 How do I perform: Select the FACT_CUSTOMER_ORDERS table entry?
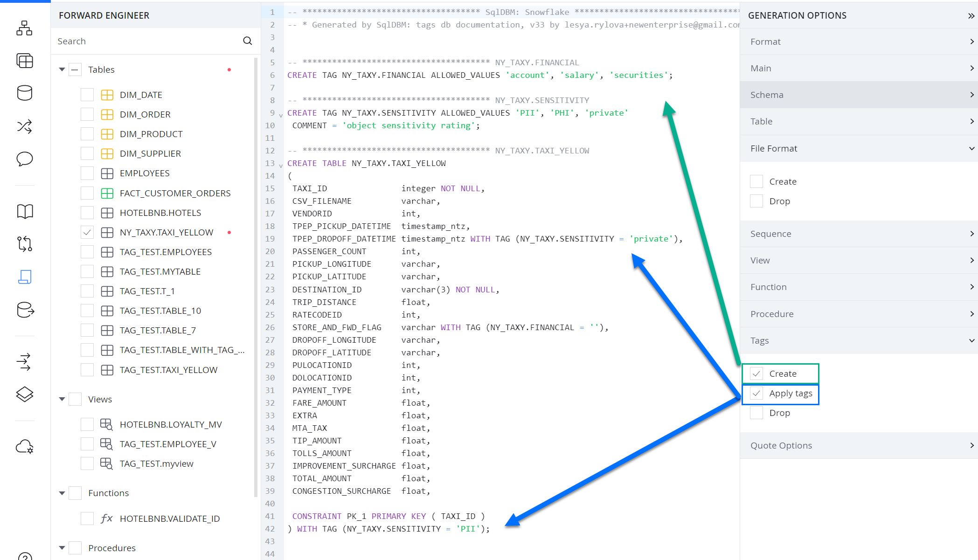175,193
